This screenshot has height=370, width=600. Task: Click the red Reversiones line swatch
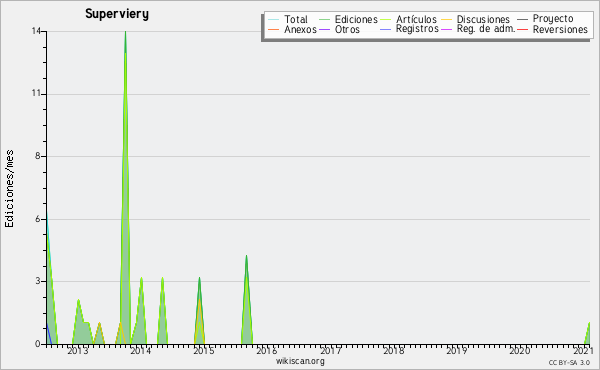point(523,30)
